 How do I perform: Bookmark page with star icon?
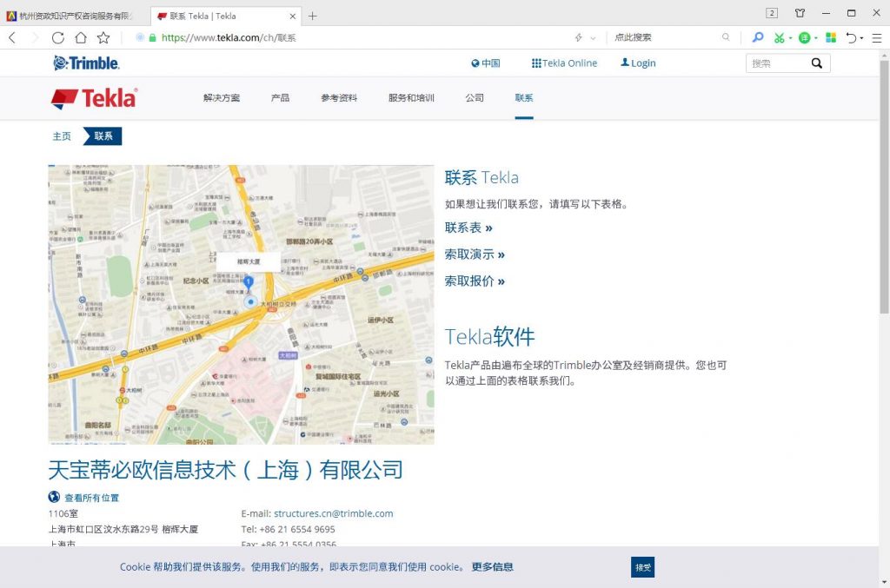(103, 38)
